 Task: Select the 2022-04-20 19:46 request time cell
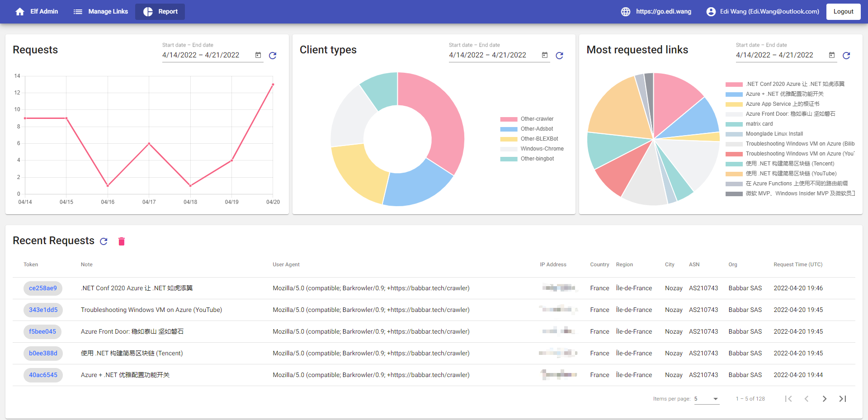pyautogui.click(x=798, y=288)
